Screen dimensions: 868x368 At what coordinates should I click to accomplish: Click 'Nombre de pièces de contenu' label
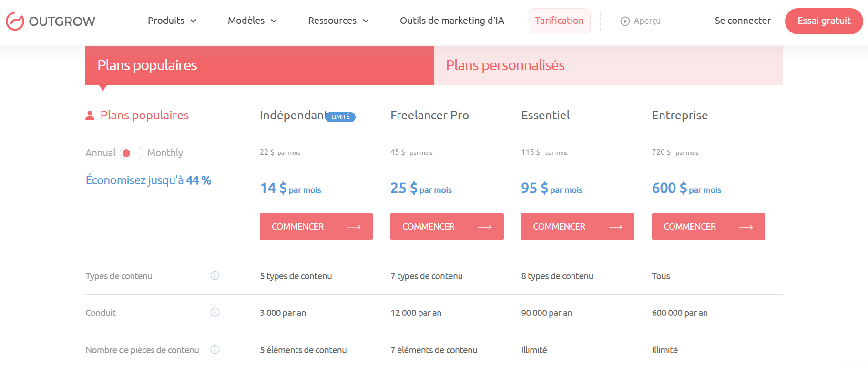(142, 350)
